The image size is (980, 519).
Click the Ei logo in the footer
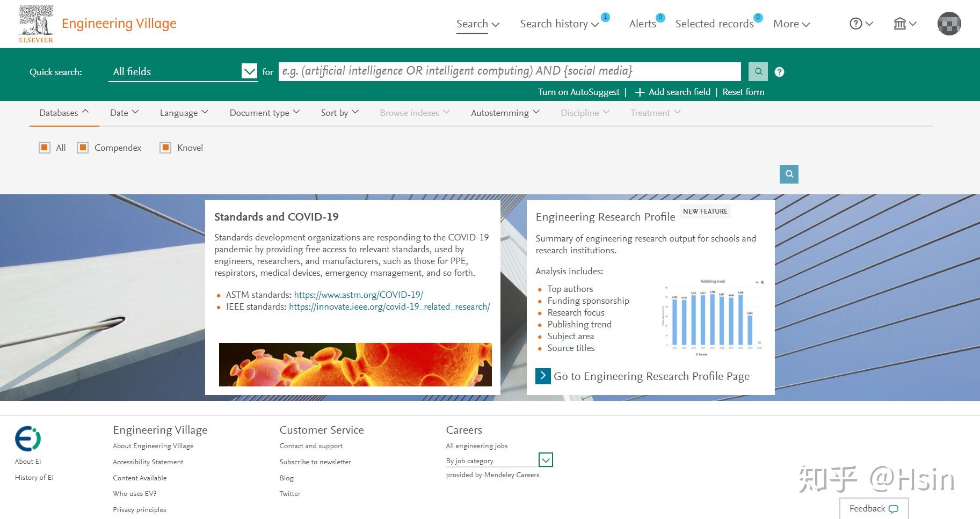pyautogui.click(x=28, y=438)
